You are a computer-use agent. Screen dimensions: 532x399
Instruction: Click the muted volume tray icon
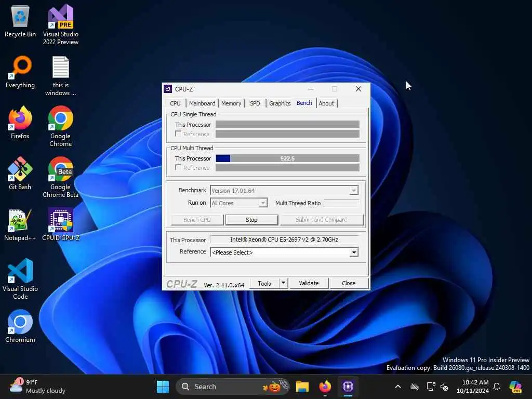(444, 387)
